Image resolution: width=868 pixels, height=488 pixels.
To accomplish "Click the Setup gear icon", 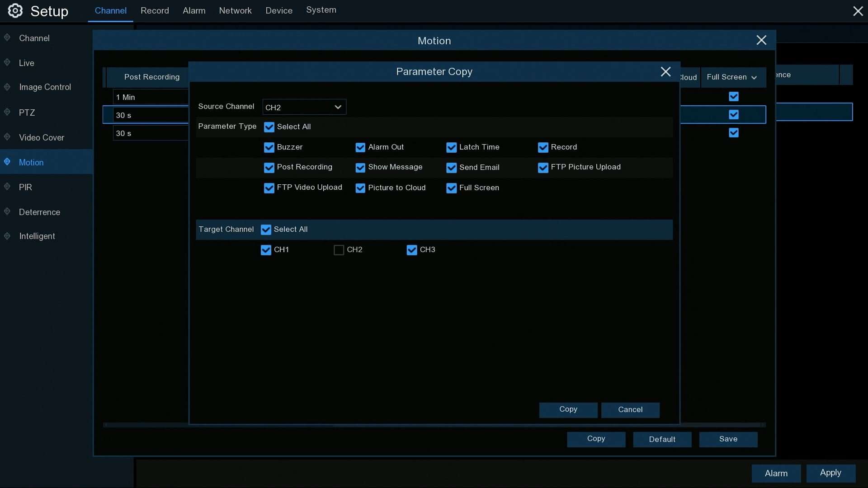I will pyautogui.click(x=15, y=11).
